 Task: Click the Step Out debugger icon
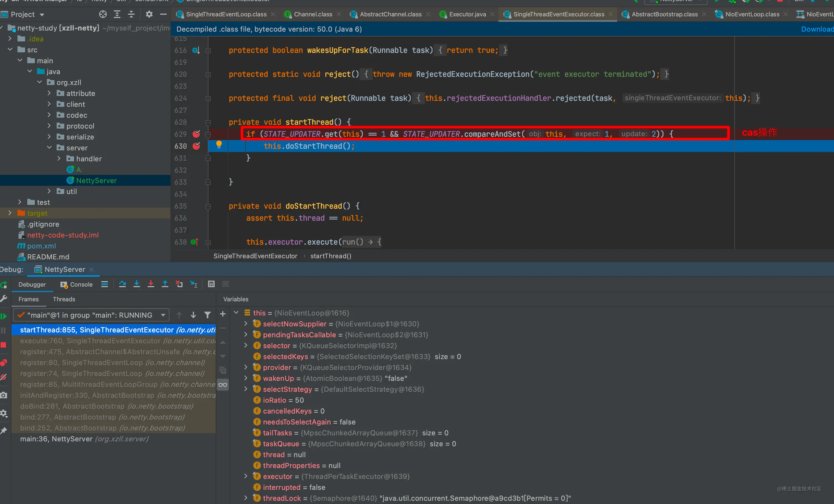click(165, 284)
